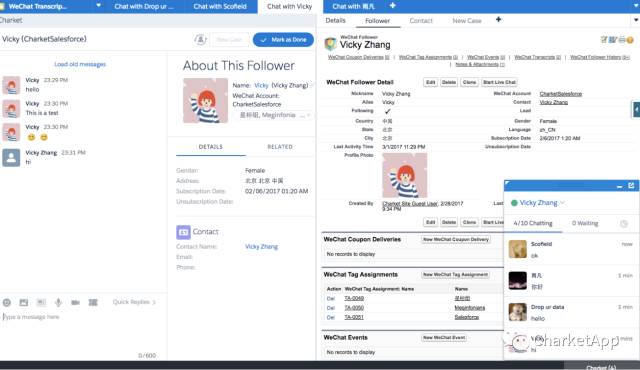The height and width of the screenshot is (370, 640).
Task: Open the WeChat Transcripts tab dropdown arrow
Action: tap(98, 6)
